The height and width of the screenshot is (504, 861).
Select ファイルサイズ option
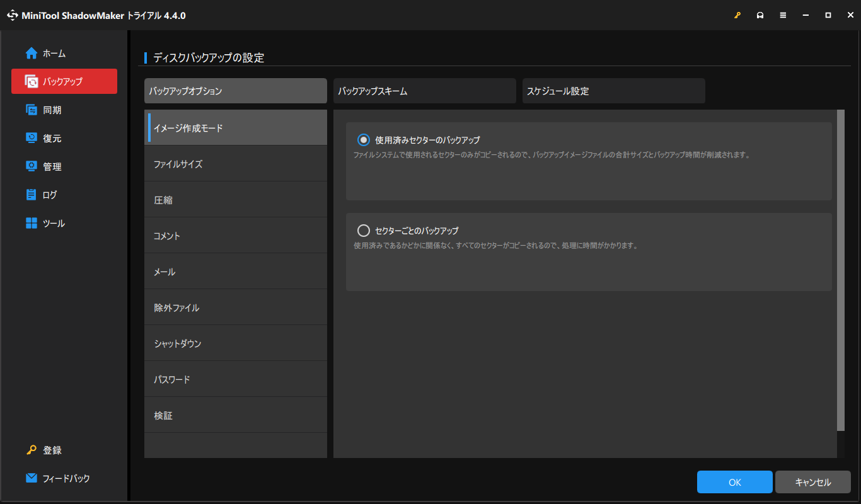236,164
